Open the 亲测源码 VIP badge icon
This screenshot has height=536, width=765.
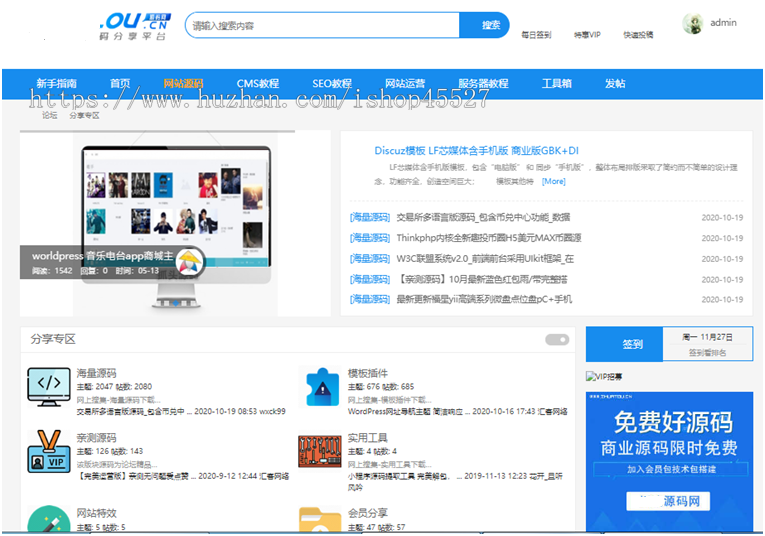tap(49, 451)
